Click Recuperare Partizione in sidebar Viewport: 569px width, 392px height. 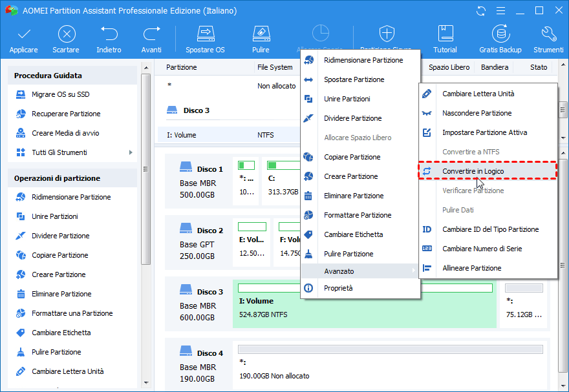click(66, 114)
